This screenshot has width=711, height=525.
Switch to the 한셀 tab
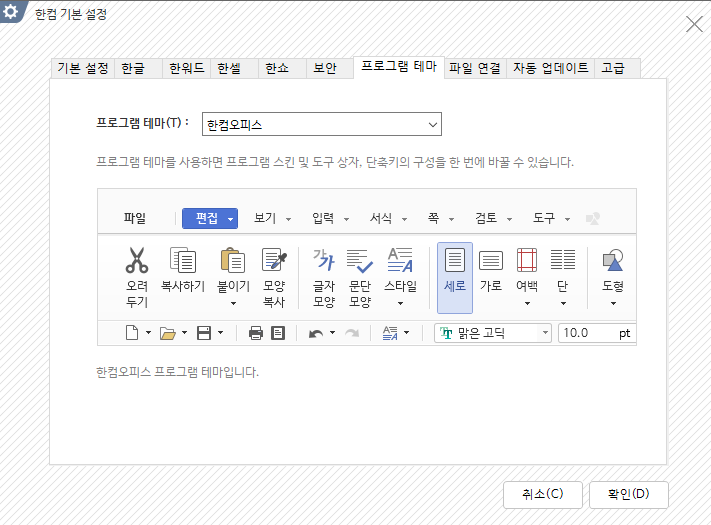tap(234, 68)
